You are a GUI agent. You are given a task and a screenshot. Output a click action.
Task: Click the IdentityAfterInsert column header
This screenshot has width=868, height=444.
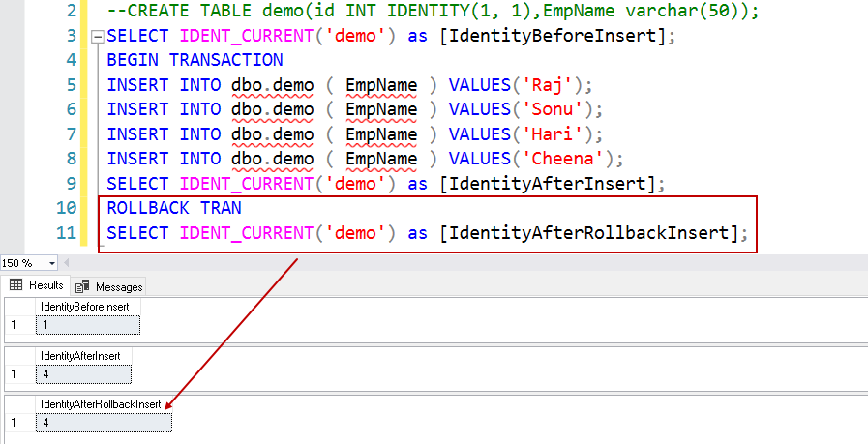83,356
